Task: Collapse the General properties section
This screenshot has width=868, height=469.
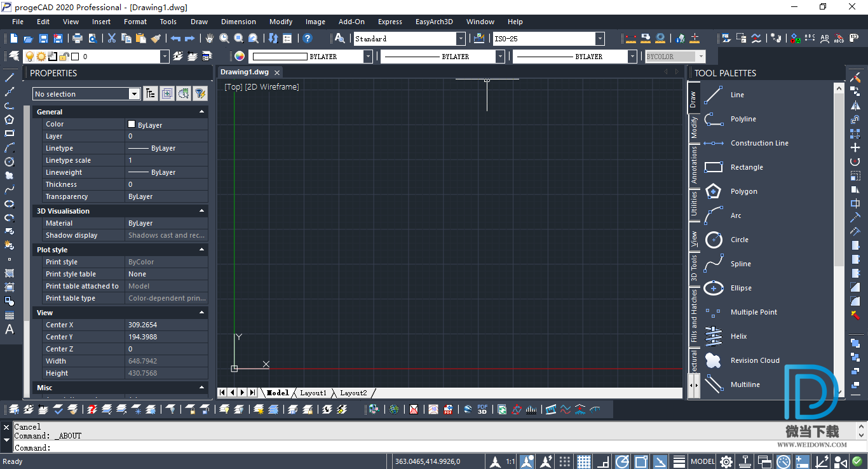Action: coord(202,112)
